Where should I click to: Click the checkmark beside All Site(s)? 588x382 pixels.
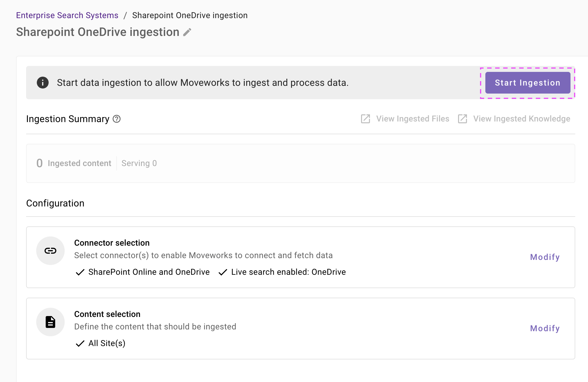(80, 343)
